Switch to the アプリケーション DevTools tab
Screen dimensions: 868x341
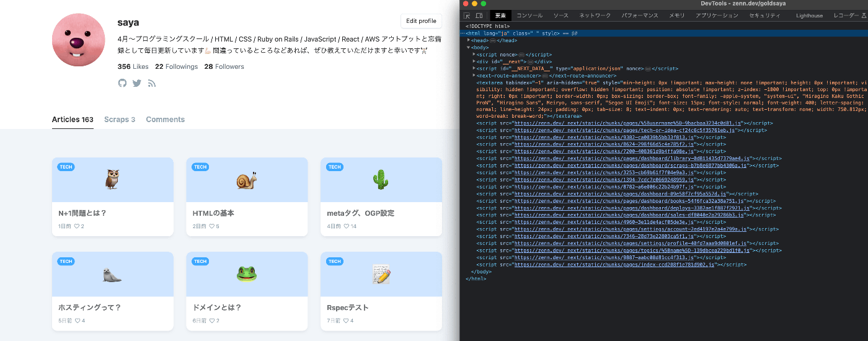tap(717, 15)
